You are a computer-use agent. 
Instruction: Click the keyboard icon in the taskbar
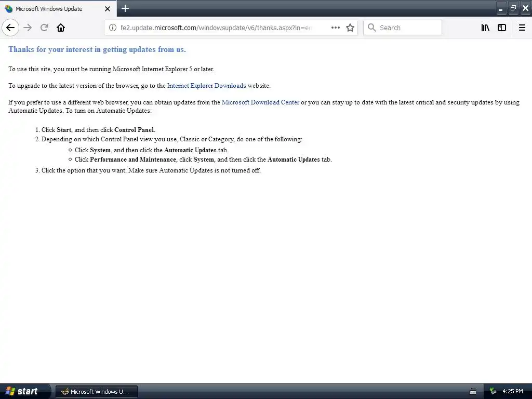pos(473,392)
